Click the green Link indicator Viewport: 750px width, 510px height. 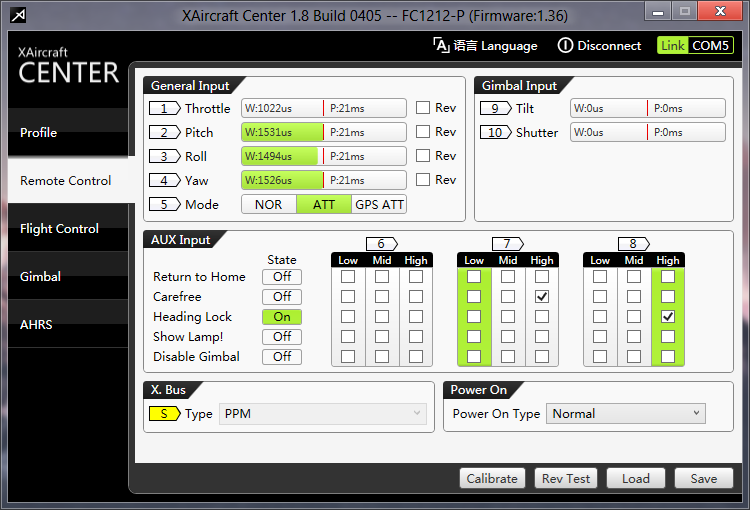tap(673, 45)
